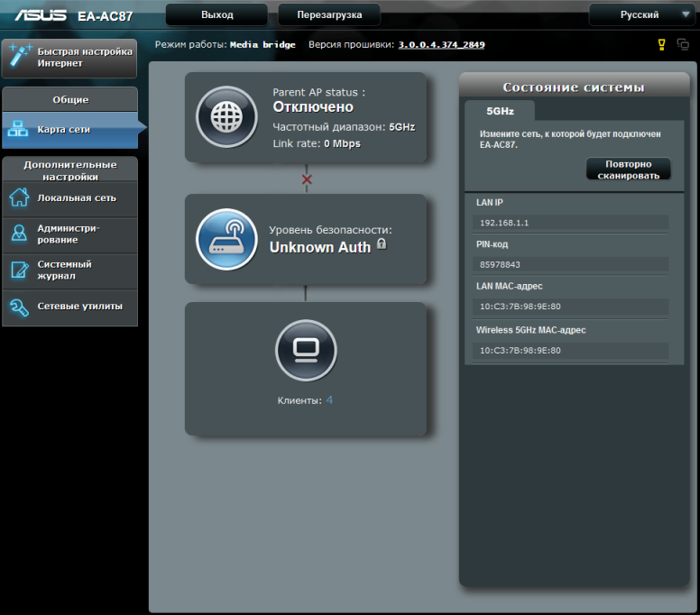Open Администрирование section
The width and height of the screenshot is (700, 615).
tap(70, 234)
